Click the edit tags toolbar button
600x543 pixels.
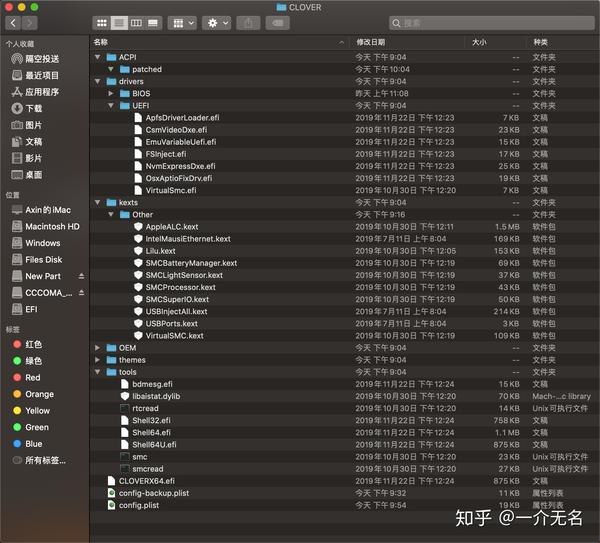277,23
